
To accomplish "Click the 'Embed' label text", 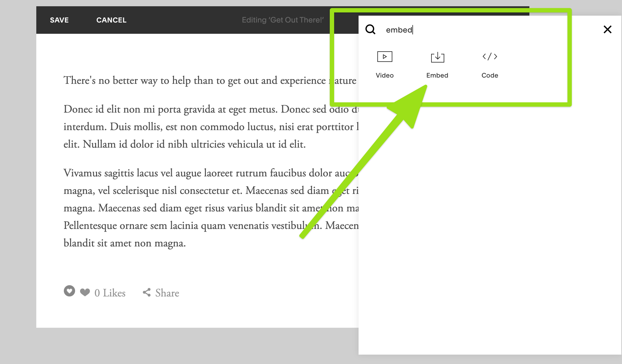I will (437, 75).
